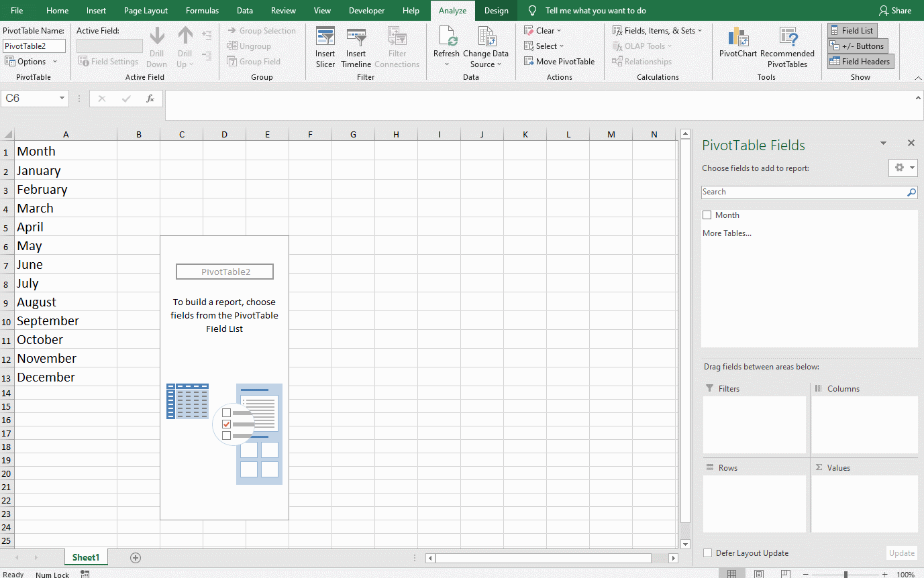
Task: Activate Move PivotTable
Action: click(560, 61)
